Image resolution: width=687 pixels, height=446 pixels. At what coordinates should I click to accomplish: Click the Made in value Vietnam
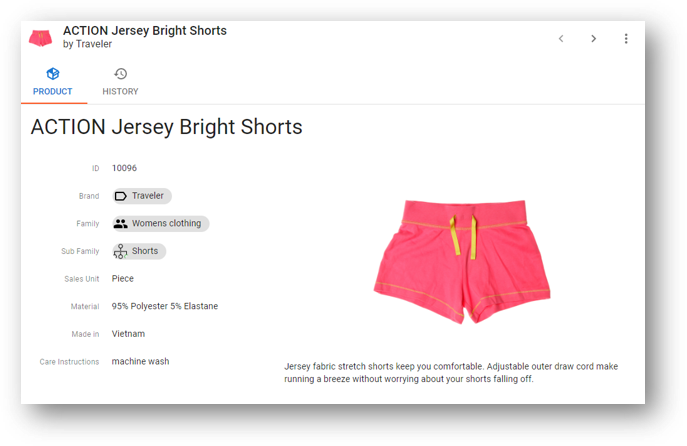click(128, 334)
